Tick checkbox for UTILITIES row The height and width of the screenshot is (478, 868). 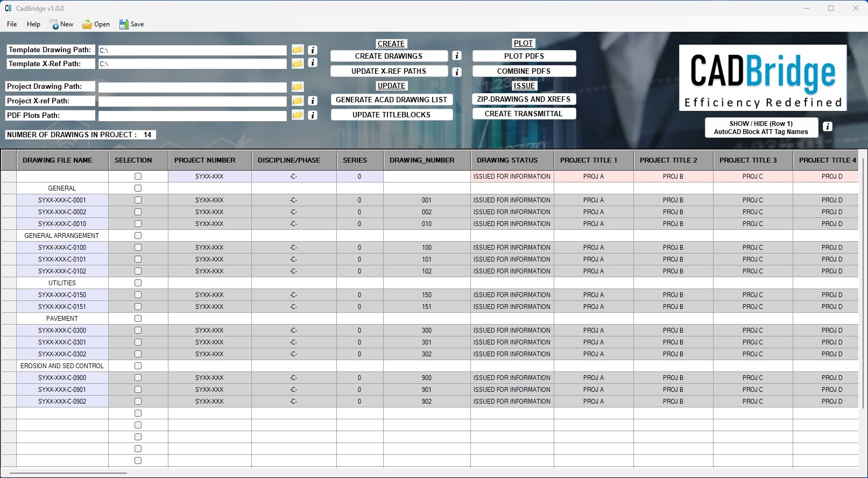click(138, 283)
